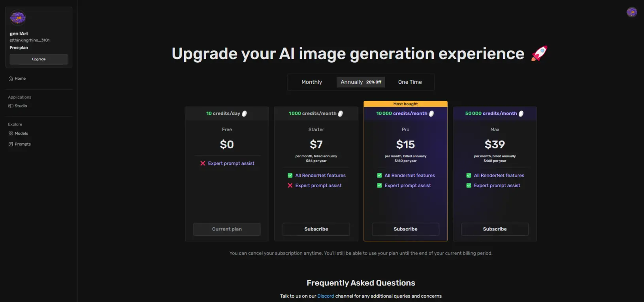
Task: Subscribe to the Max plan
Action: (x=495, y=229)
